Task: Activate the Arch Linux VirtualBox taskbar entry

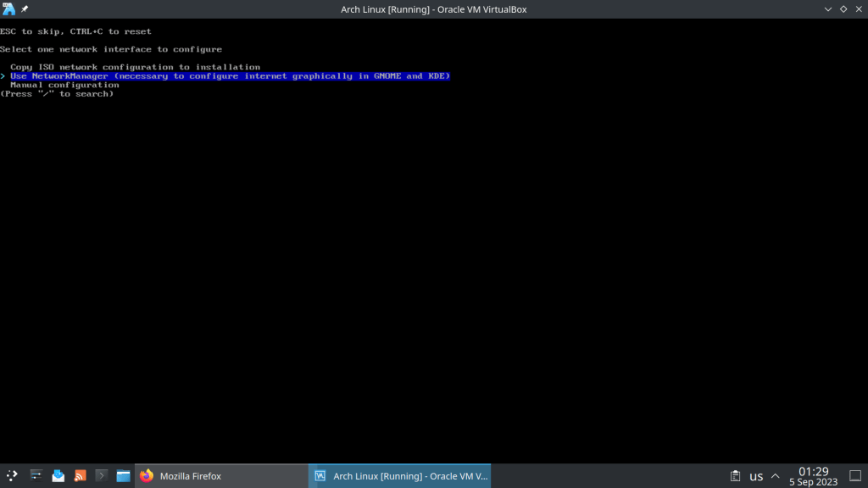Action: click(400, 476)
